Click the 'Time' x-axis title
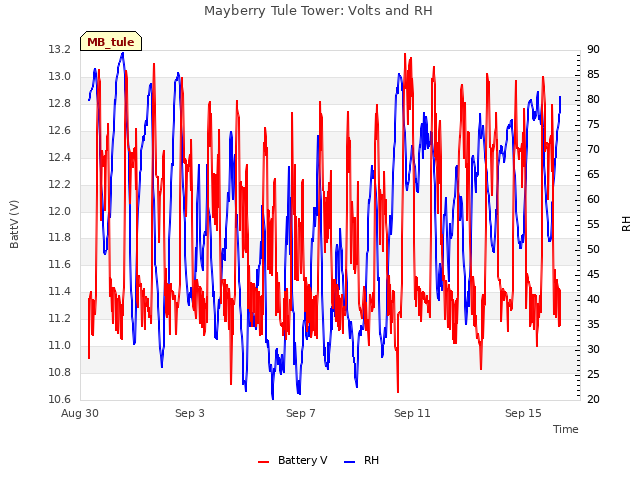Image resolution: width=640 pixels, height=480 pixels. pyautogui.click(x=566, y=429)
